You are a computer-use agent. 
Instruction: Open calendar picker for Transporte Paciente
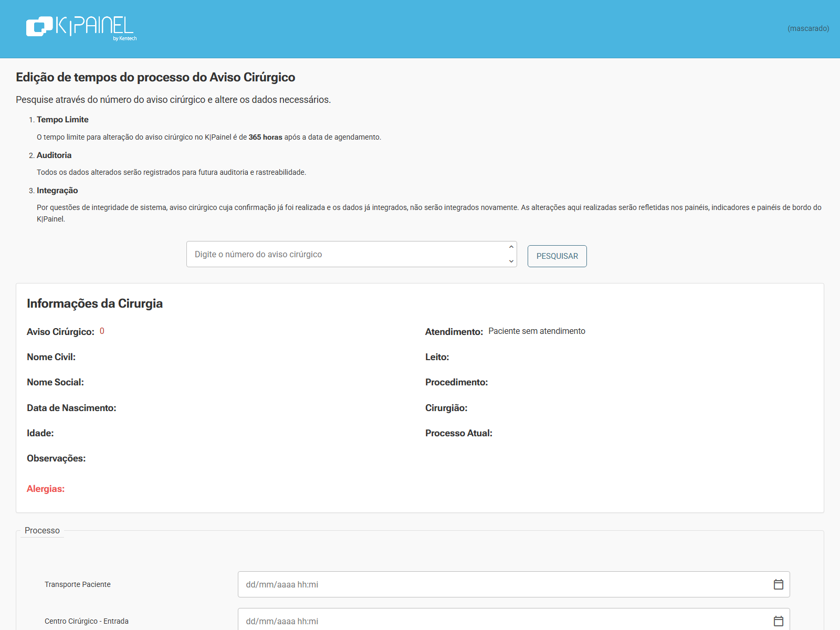click(x=778, y=584)
